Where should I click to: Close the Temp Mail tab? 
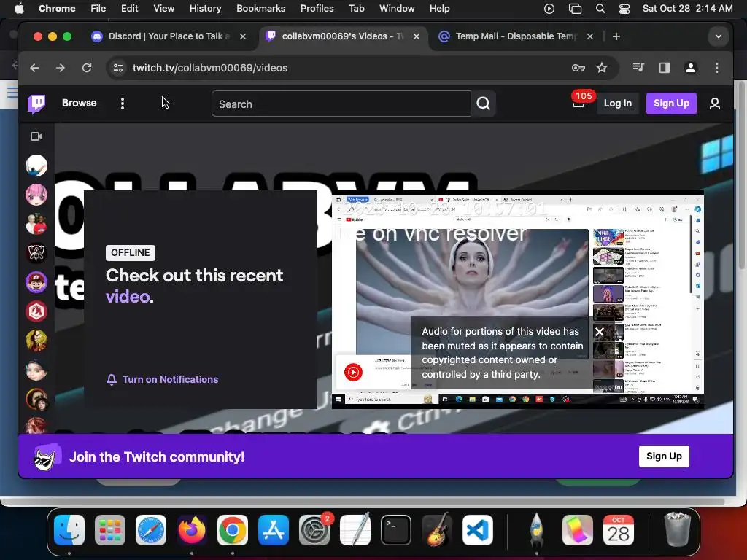point(590,36)
